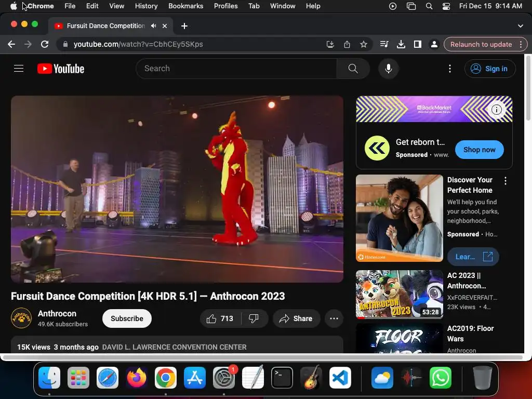532x399 pixels.
Task: Reload the current page
Action: tap(45, 44)
